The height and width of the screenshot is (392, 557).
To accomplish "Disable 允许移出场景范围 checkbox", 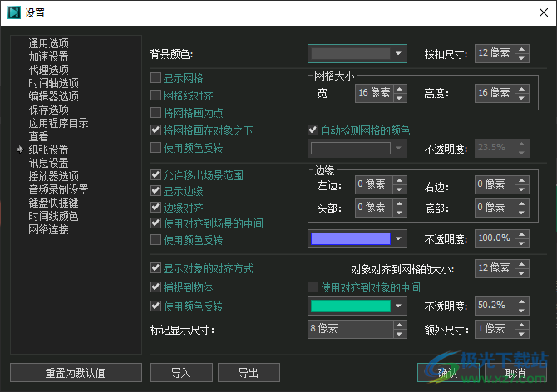I will coord(155,174).
